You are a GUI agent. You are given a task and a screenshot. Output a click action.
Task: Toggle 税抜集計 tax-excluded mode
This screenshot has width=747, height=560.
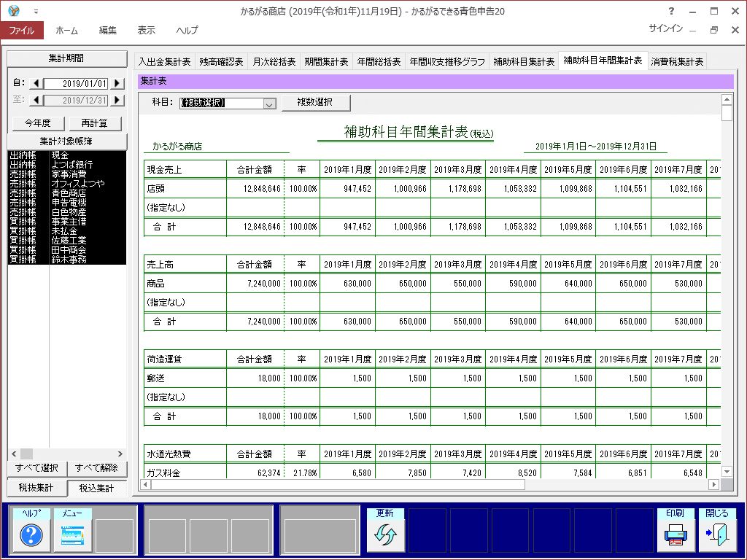(x=36, y=488)
